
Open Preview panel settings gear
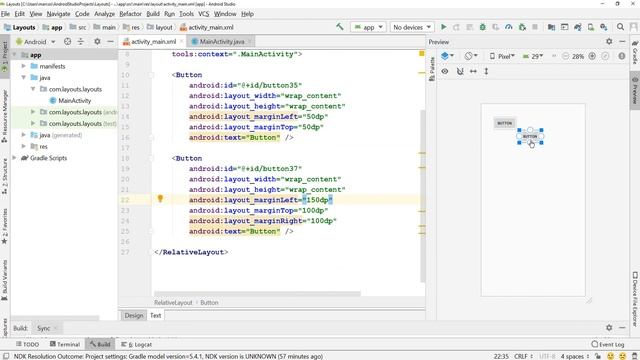609,41
